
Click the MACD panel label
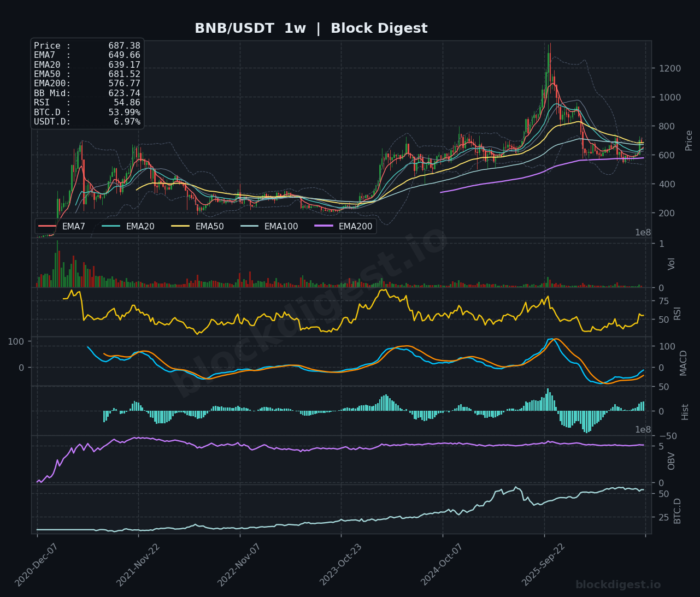tap(683, 363)
